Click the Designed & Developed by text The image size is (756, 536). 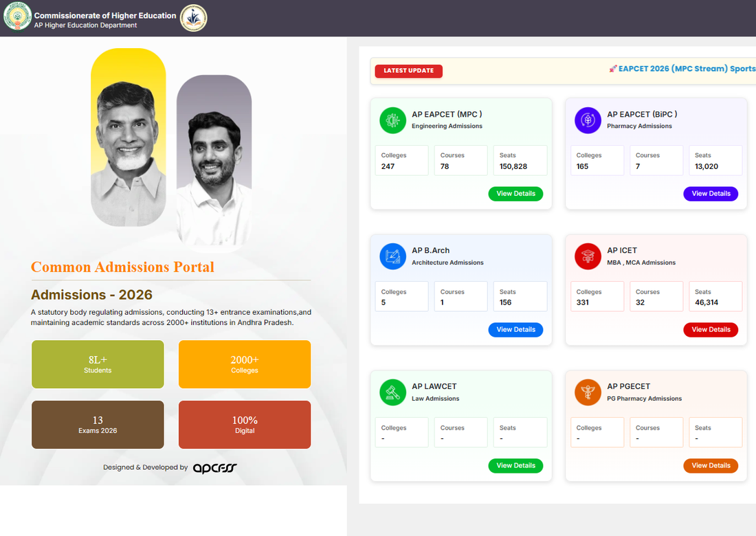[146, 467]
